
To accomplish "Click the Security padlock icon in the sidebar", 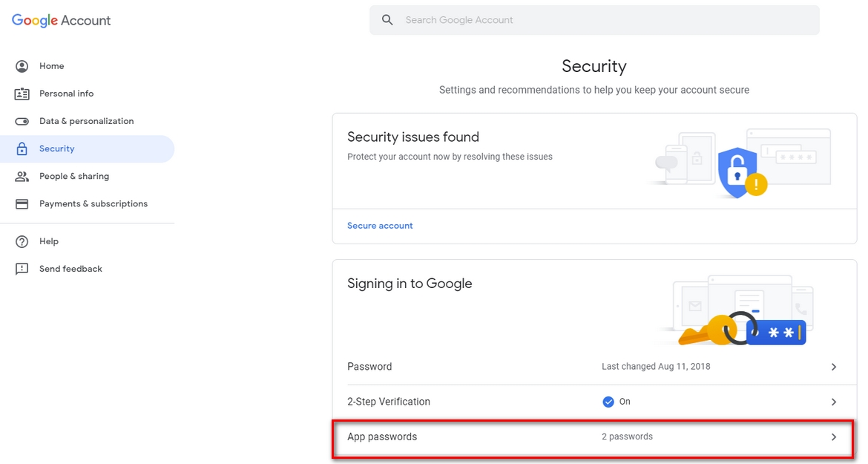I will [x=22, y=148].
